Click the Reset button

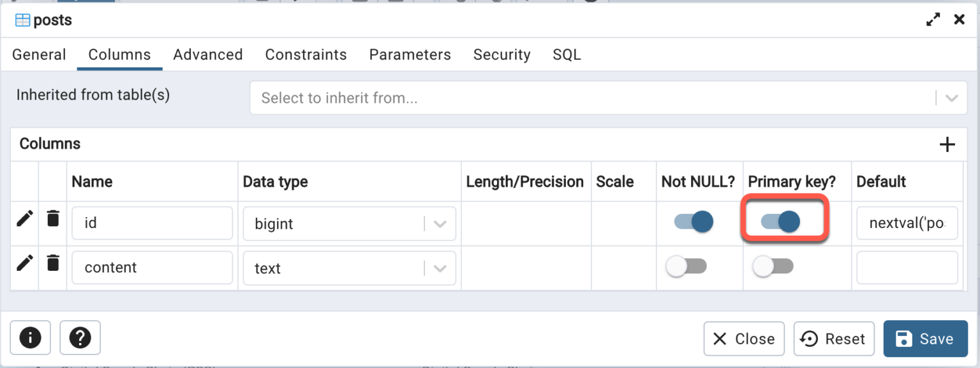pyautogui.click(x=834, y=339)
